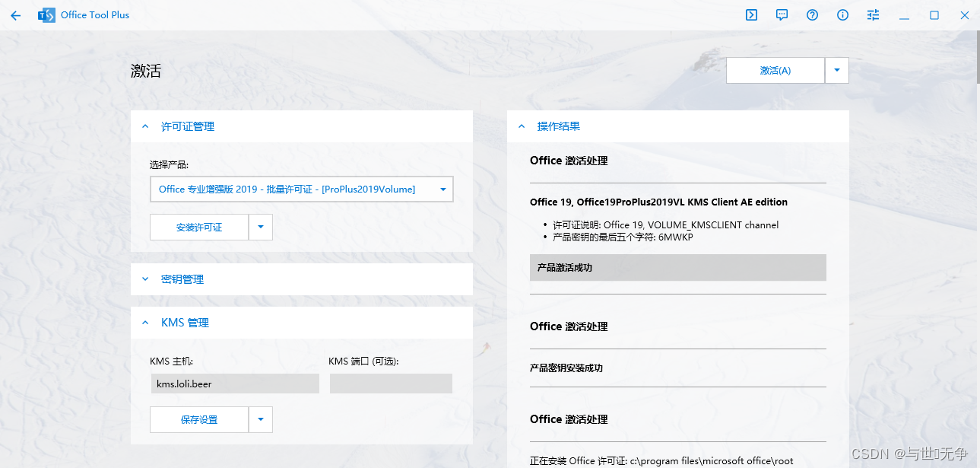Collapse the 许可证管理 section
Screen dimensions: 980x468
(x=302, y=126)
